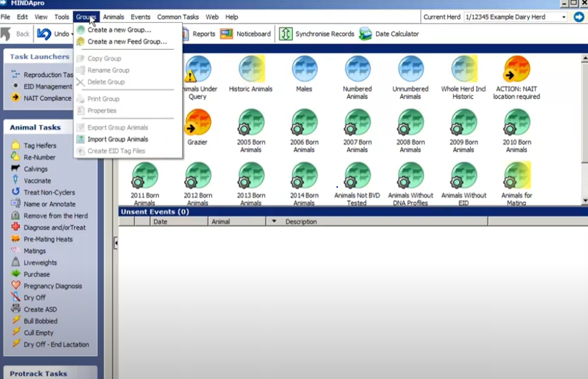This screenshot has width=588, height=379.
Task: Open the Noticeboard toolbar icon
Action: (227, 34)
